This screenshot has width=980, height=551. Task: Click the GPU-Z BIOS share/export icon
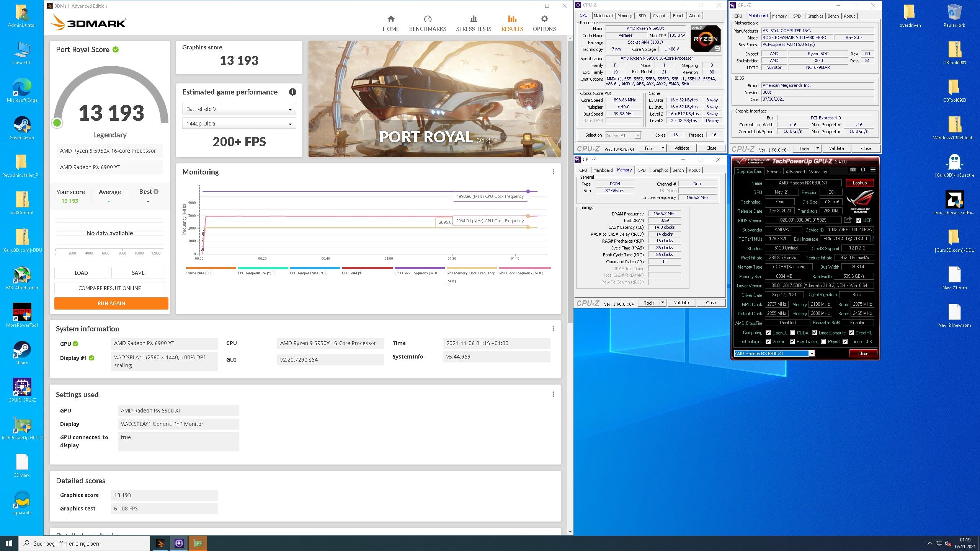(x=848, y=220)
